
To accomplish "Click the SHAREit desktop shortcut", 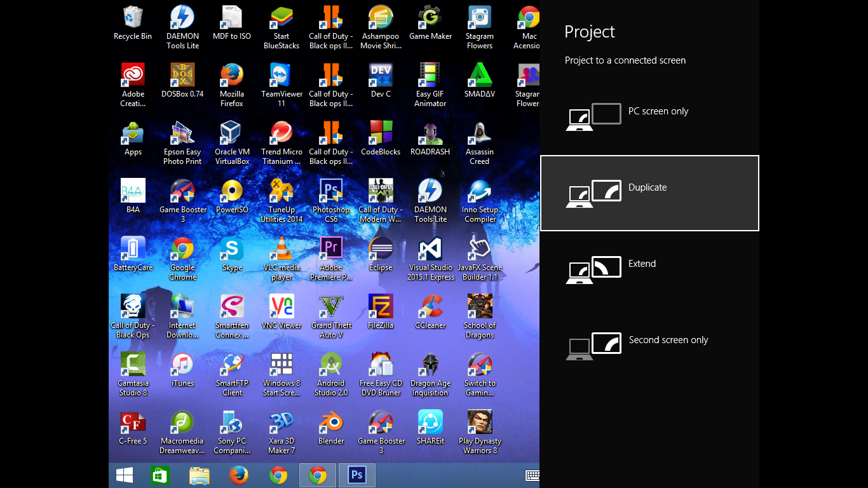I will [x=430, y=428].
